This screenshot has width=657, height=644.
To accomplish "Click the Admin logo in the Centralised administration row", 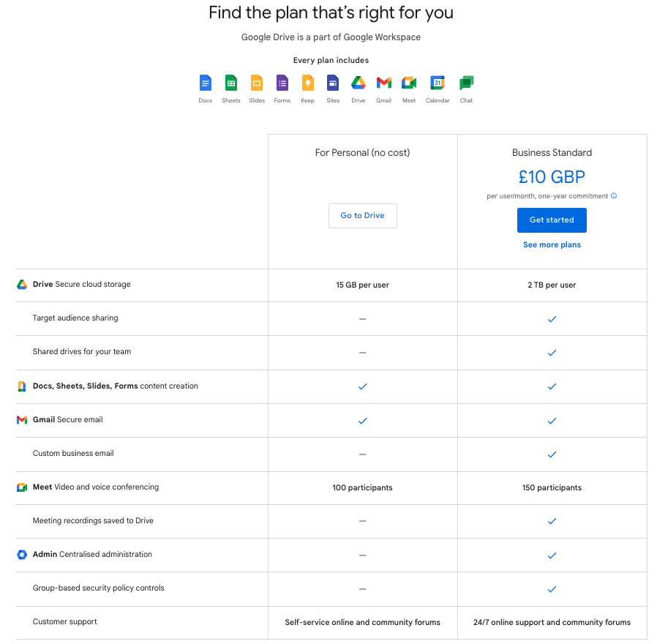I will pos(22,555).
